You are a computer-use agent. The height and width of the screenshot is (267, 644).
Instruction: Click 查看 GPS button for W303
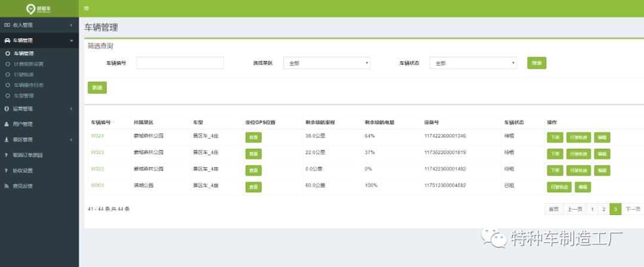(253, 187)
